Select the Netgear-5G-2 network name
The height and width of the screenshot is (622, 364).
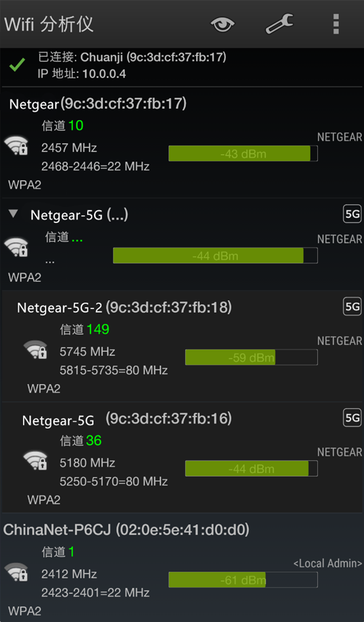tap(61, 307)
